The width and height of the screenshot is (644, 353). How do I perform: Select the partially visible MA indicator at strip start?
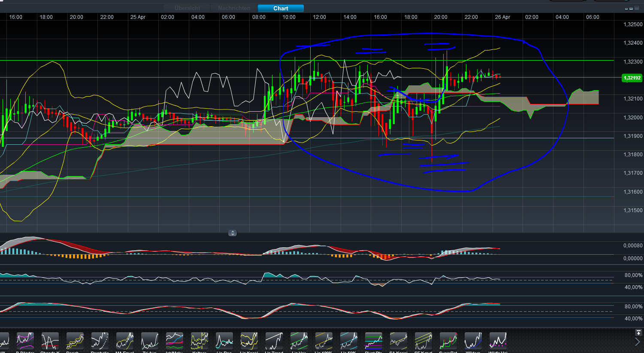4,341
